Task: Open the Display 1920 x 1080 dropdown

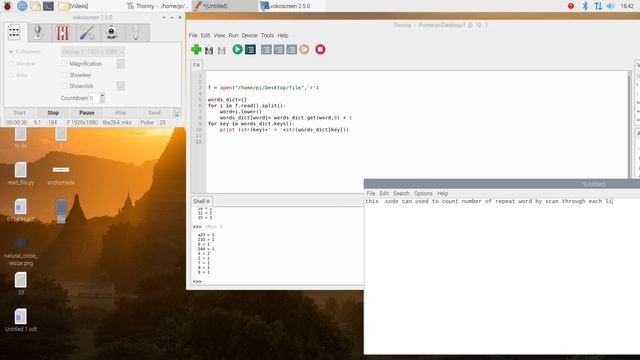Action: [92, 52]
